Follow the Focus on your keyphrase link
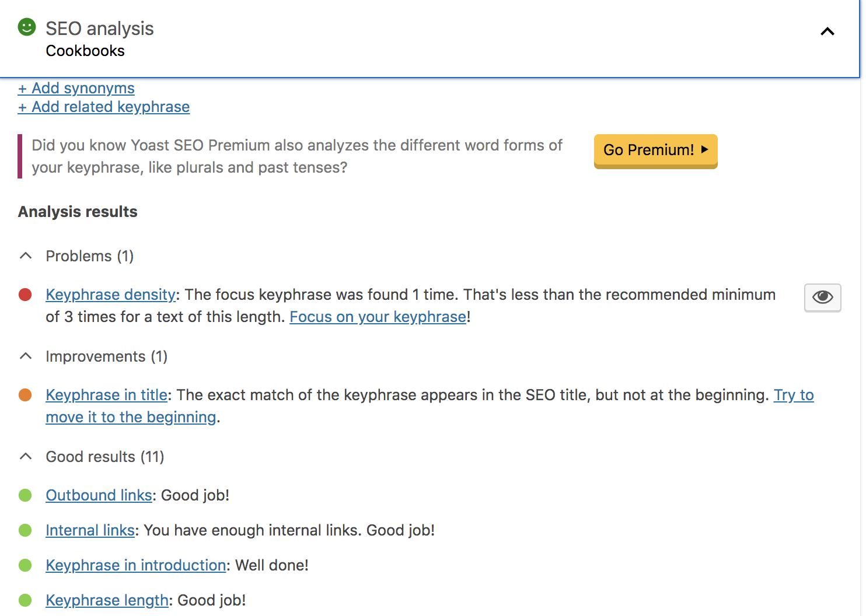Screen dimensions: 866x616 [x=378, y=317]
